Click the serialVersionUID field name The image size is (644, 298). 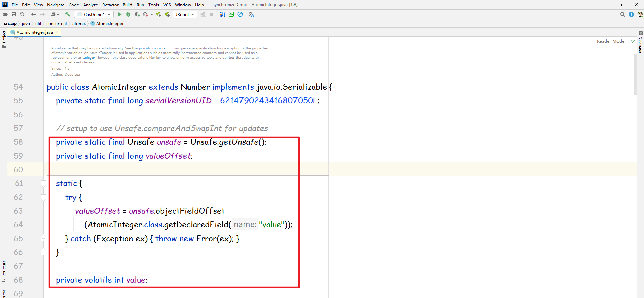coord(178,101)
